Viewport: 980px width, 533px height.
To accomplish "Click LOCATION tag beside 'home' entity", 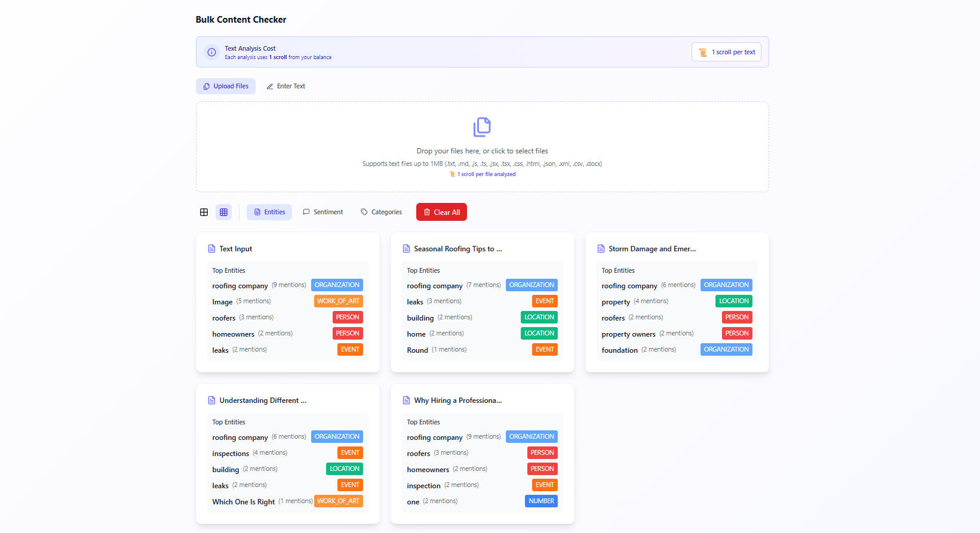I will (x=539, y=334).
